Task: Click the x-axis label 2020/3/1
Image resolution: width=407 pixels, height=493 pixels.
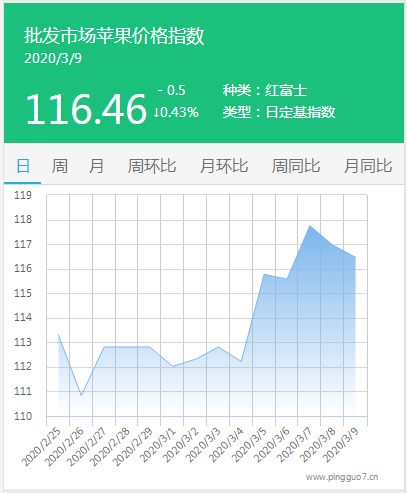Action: (x=158, y=445)
